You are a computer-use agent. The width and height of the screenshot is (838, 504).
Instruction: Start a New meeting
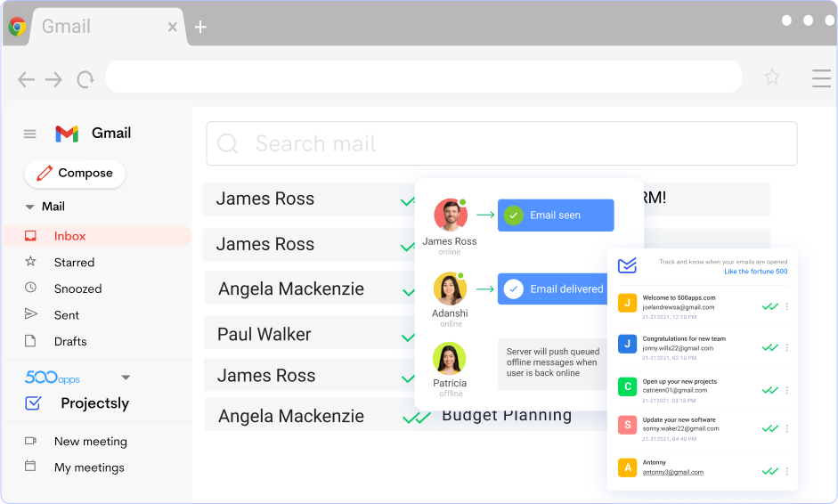(90, 442)
